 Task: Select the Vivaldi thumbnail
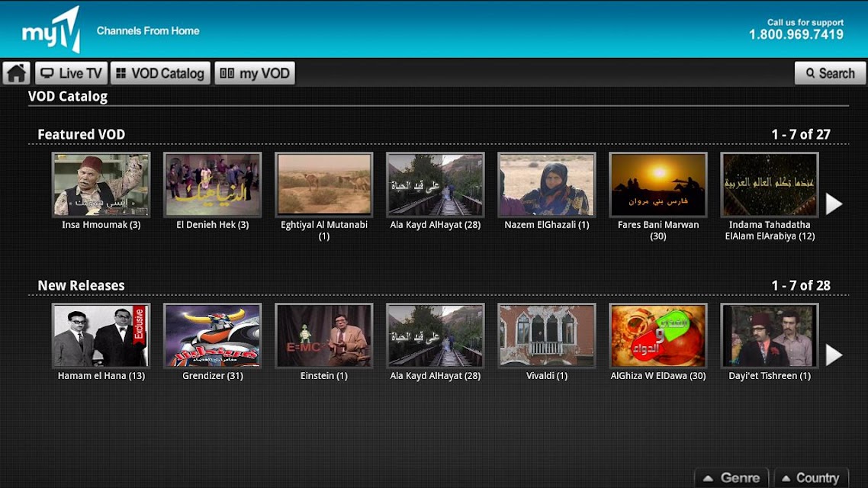tap(546, 335)
